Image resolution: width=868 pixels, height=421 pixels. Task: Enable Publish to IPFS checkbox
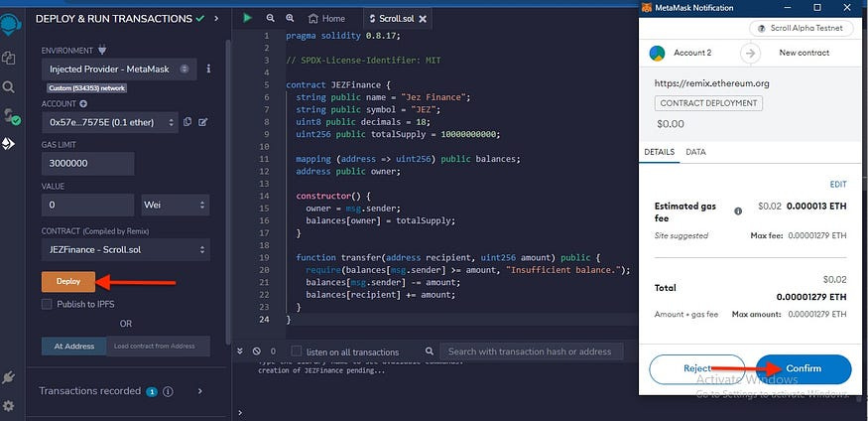click(47, 304)
